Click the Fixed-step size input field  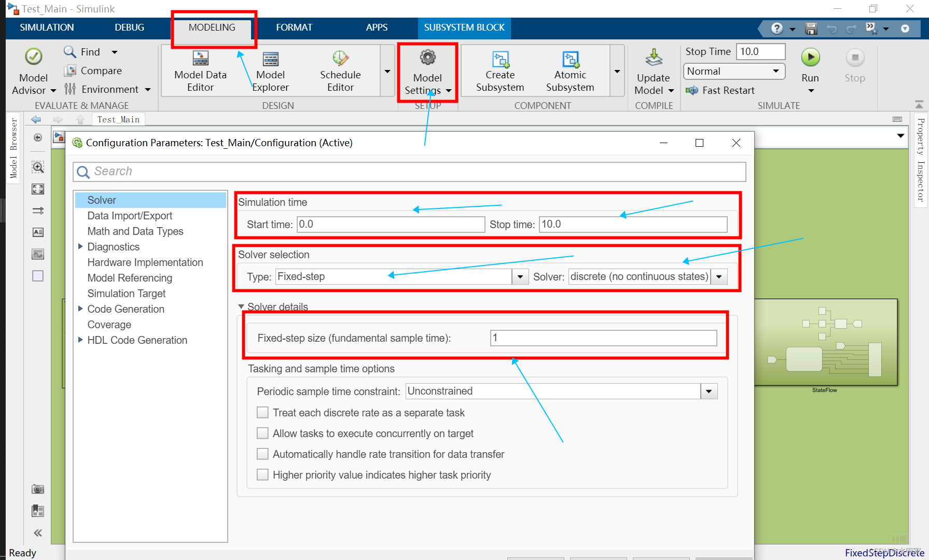(603, 338)
